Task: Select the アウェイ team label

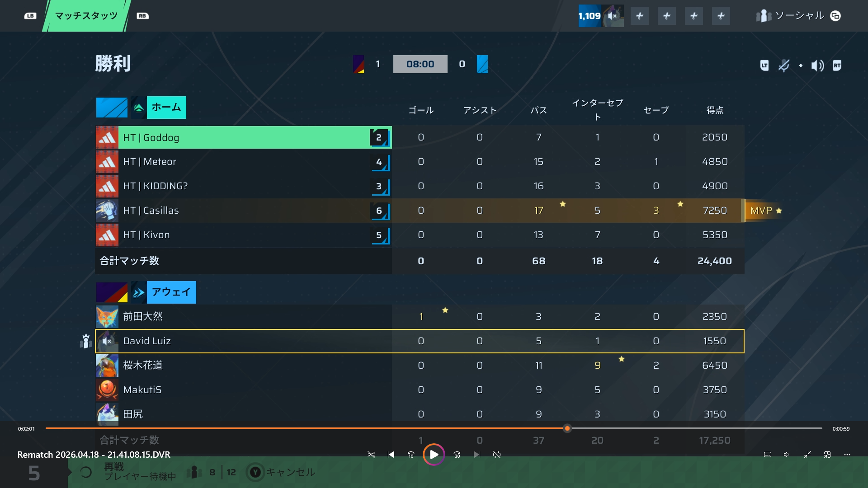Action: pos(171,292)
